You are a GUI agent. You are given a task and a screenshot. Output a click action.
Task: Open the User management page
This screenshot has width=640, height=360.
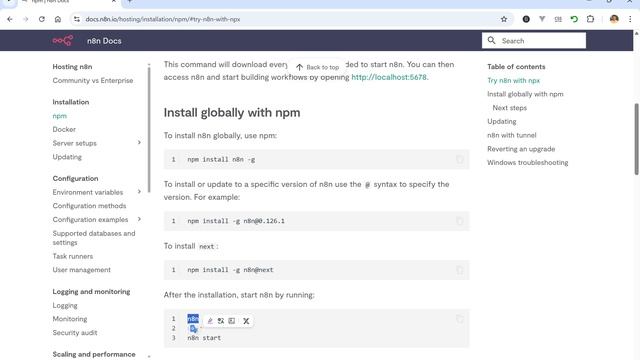(82, 270)
